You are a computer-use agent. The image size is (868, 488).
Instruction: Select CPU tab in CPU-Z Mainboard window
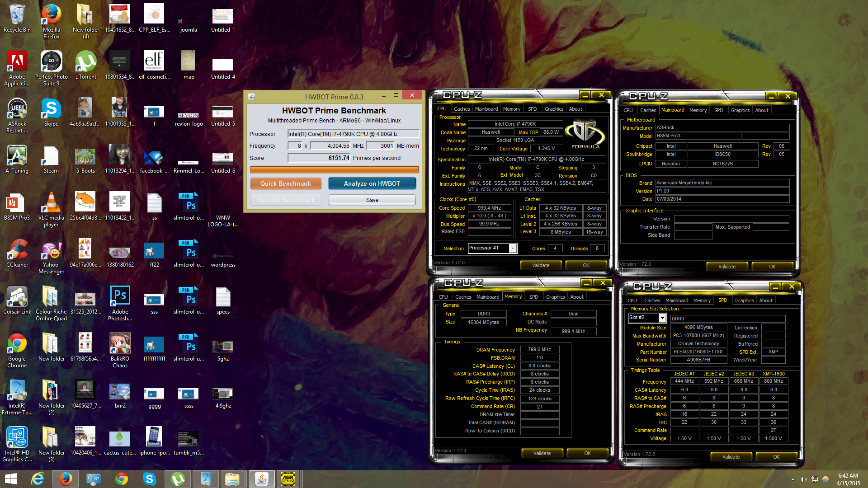tap(628, 110)
